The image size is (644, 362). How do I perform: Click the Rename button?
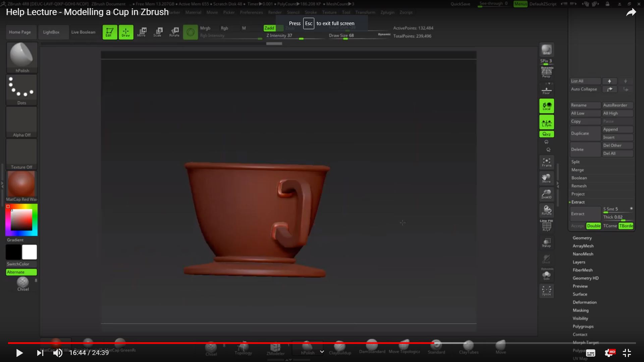pos(585,105)
